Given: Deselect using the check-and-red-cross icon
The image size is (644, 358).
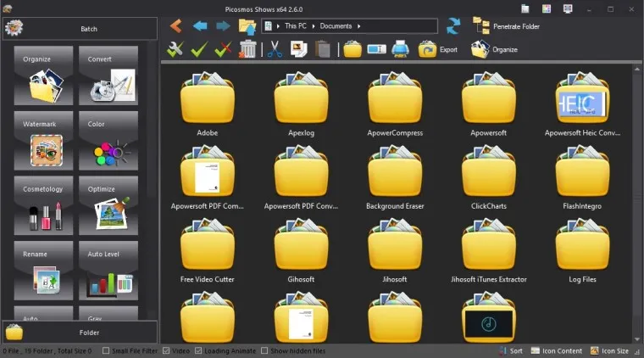Looking at the screenshot, I should [223, 49].
